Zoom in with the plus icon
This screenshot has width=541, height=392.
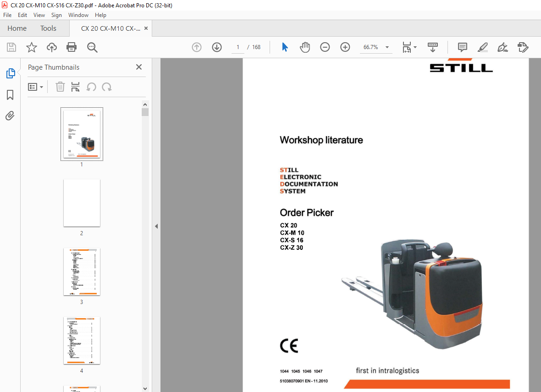pyautogui.click(x=345, y=47)
